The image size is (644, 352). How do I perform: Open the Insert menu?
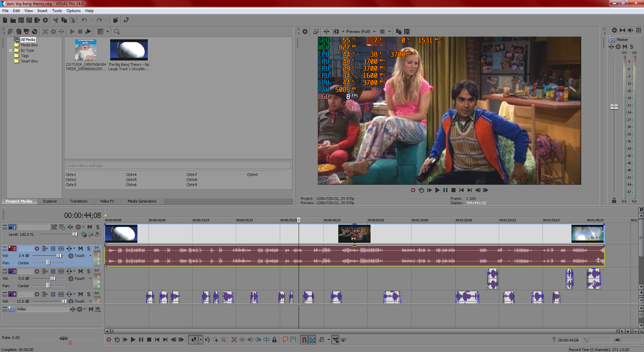coord(42,11)
